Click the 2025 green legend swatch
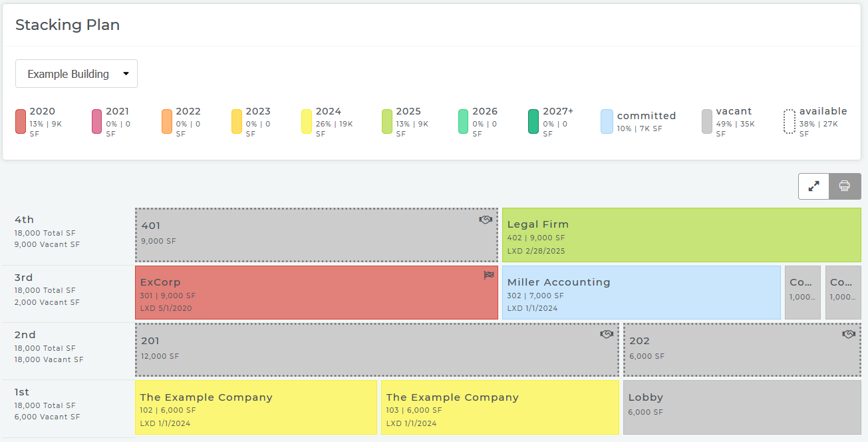This screenshot has height=442, width=868. click(x=387, y=121)
